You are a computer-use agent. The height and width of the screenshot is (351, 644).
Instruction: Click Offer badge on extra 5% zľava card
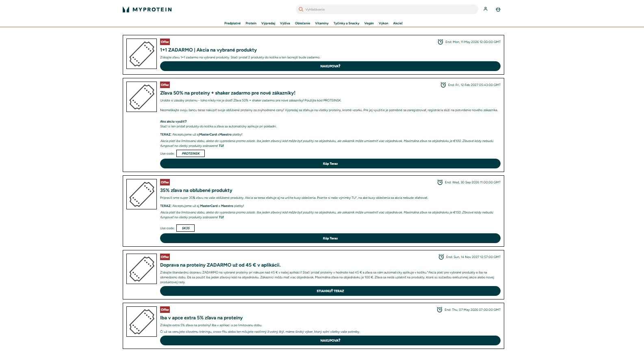point(165,310)
